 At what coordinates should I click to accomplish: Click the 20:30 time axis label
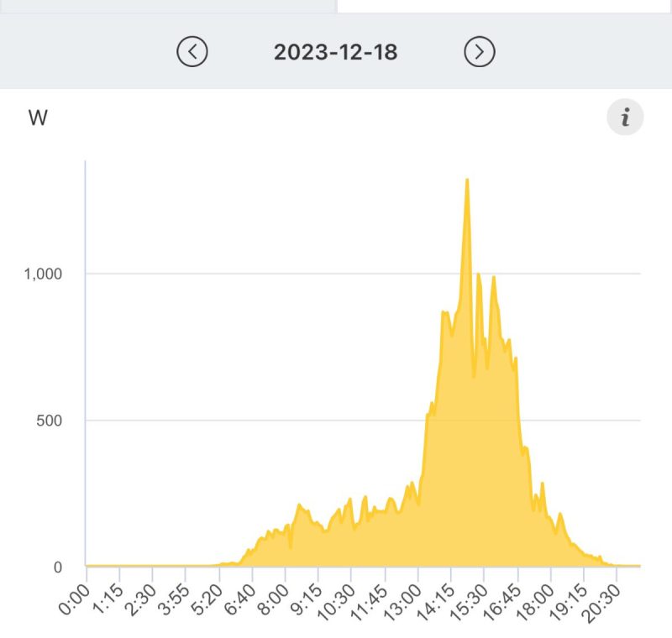[x=602, y=601]
